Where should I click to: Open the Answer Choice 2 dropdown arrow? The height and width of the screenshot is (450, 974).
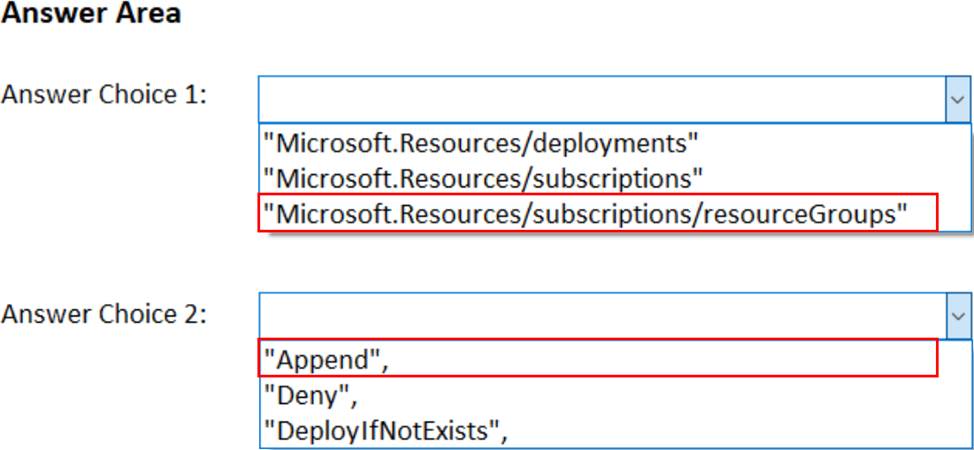click(x=957, y=315)
